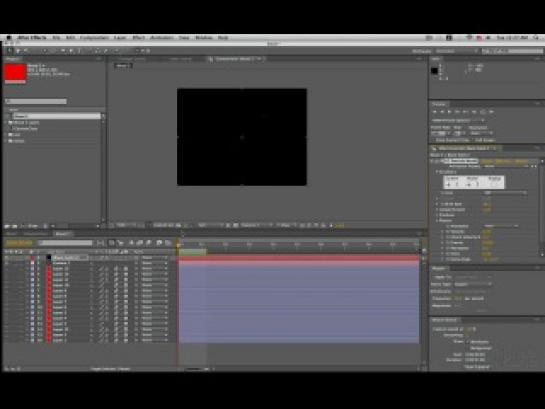Click the Project panel search field
545x409 pixels.
click(36, 101)
